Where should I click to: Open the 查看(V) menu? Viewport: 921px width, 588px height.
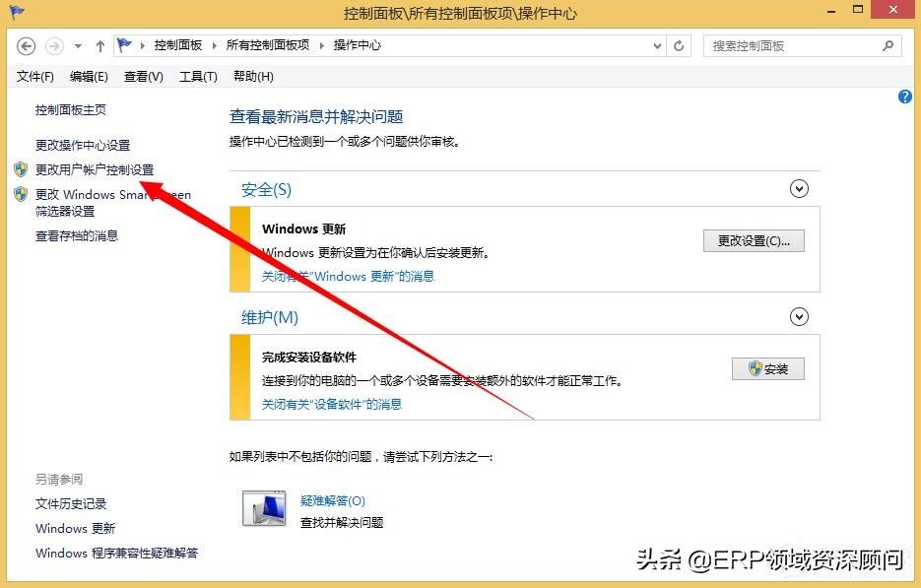point(143,76)
